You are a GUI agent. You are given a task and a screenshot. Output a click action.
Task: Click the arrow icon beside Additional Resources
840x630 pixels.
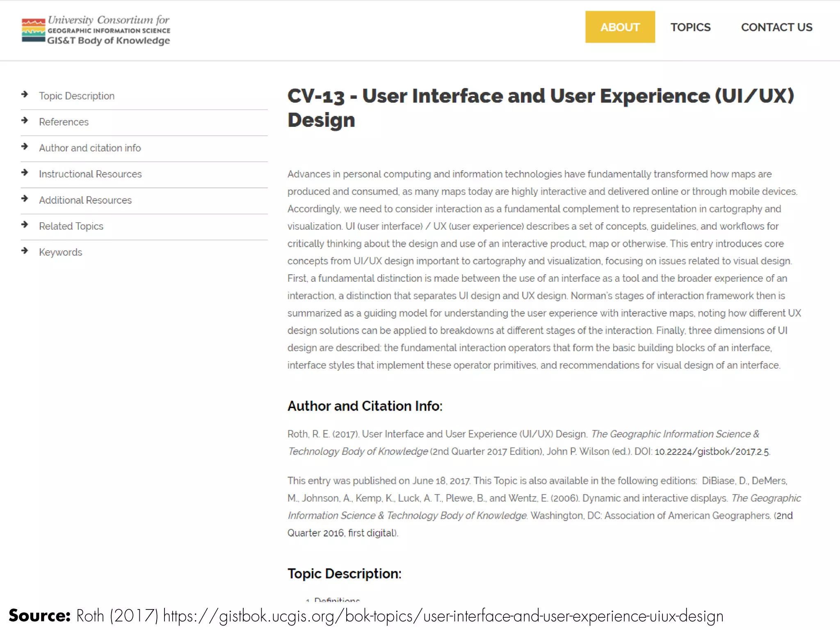[x=25, y=199]
